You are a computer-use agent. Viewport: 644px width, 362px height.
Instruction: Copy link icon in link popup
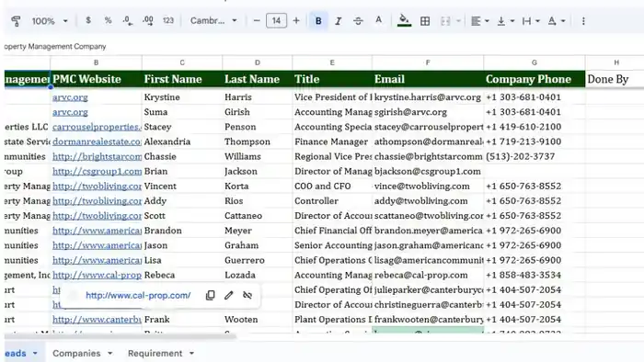(x=211, y=295)
